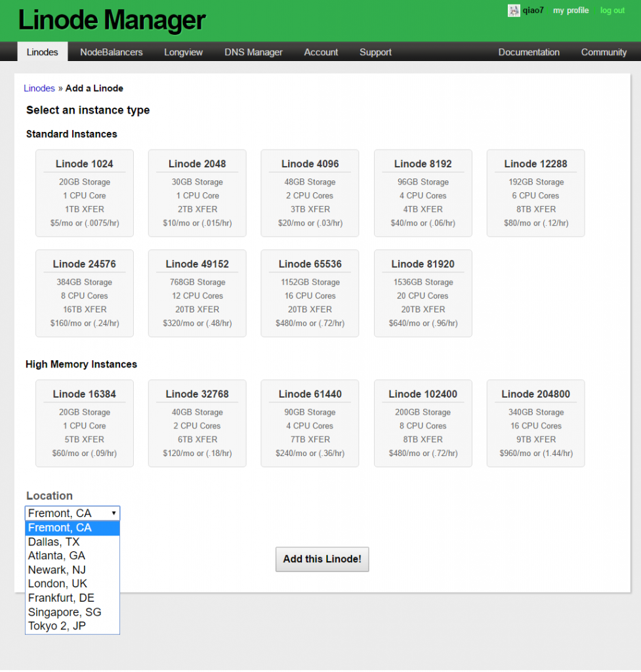Collapse the Location dropdown showing Fremont, CA

(x=72, y=513)
